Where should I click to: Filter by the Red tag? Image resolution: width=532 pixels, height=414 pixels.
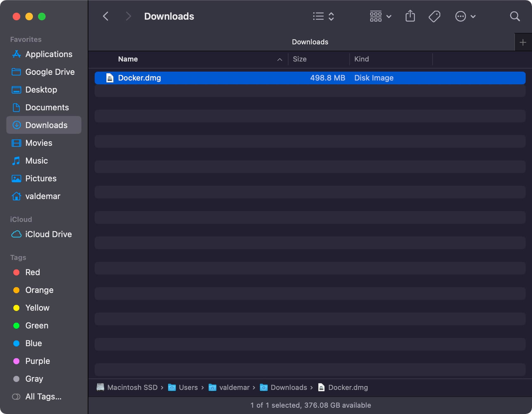click(44, 272)
